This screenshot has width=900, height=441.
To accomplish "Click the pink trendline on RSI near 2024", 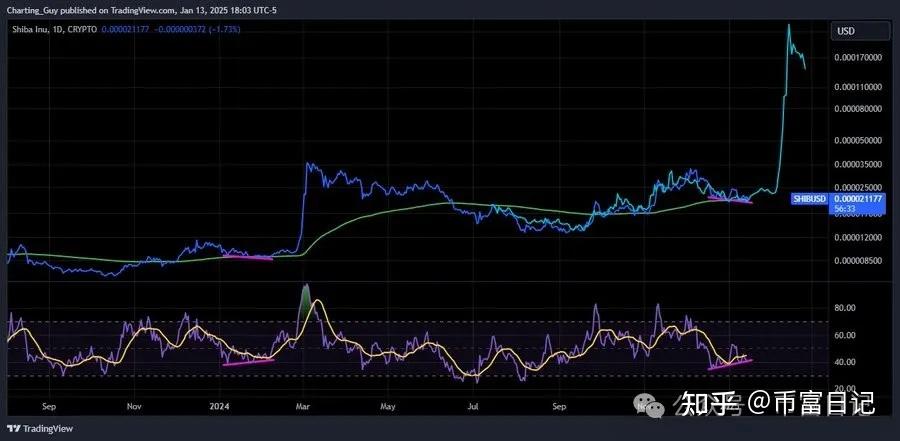I will click(247, 360).
